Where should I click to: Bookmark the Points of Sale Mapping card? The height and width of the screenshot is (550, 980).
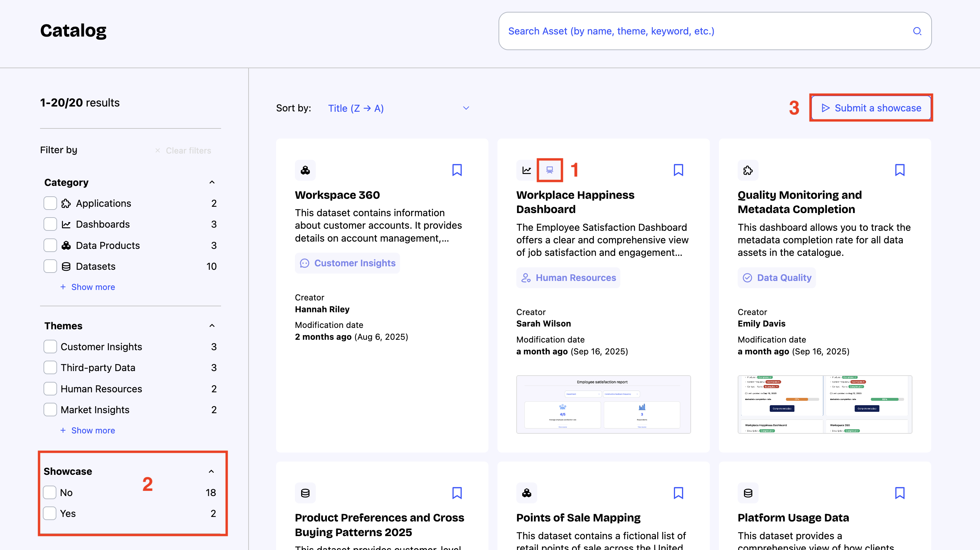click(678, 493)
